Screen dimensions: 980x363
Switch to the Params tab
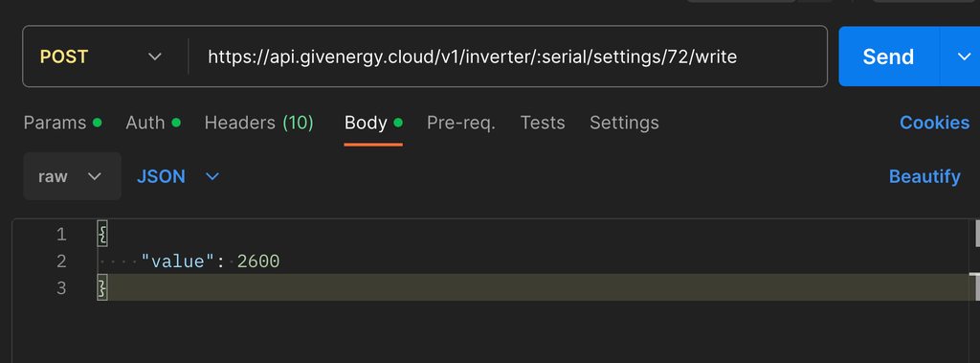(x=62, y=123)
